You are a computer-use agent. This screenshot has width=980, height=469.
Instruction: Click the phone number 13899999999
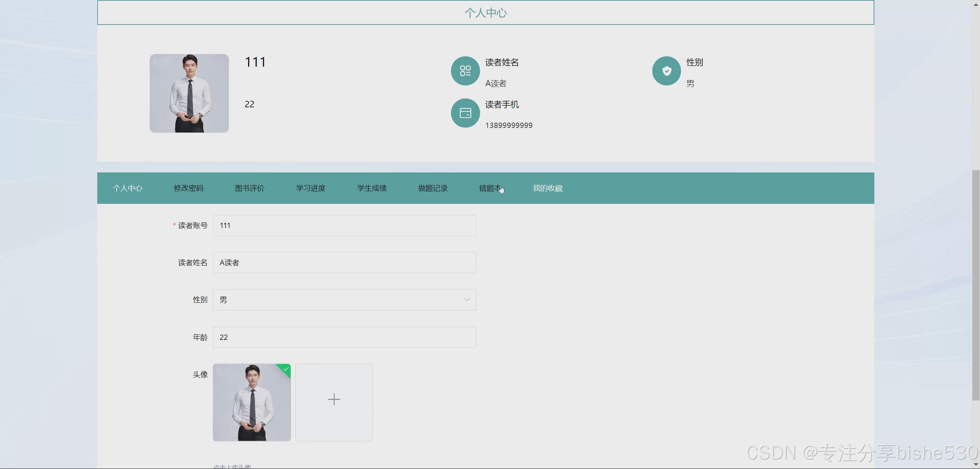pyautogui.click(x=509, y=125)
